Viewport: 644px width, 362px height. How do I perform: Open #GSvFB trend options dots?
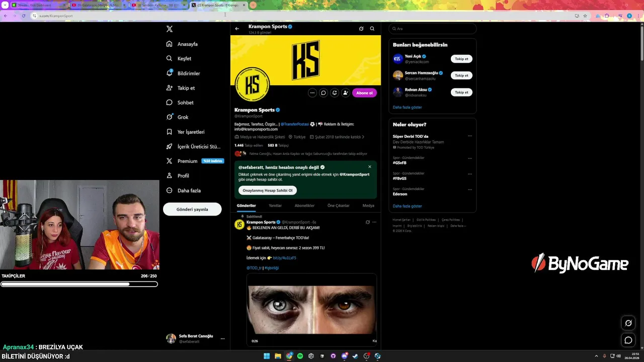coord(470,158)
